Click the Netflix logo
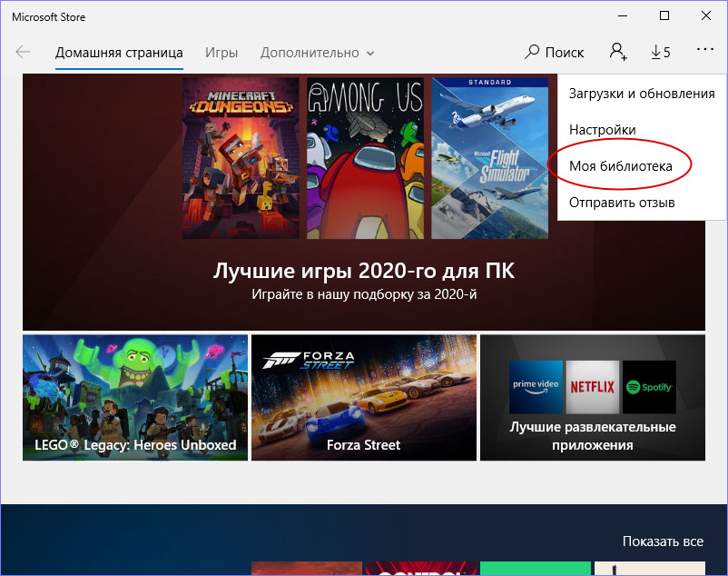The height and width of the screenshot is (576, 728). click(593, 387)
